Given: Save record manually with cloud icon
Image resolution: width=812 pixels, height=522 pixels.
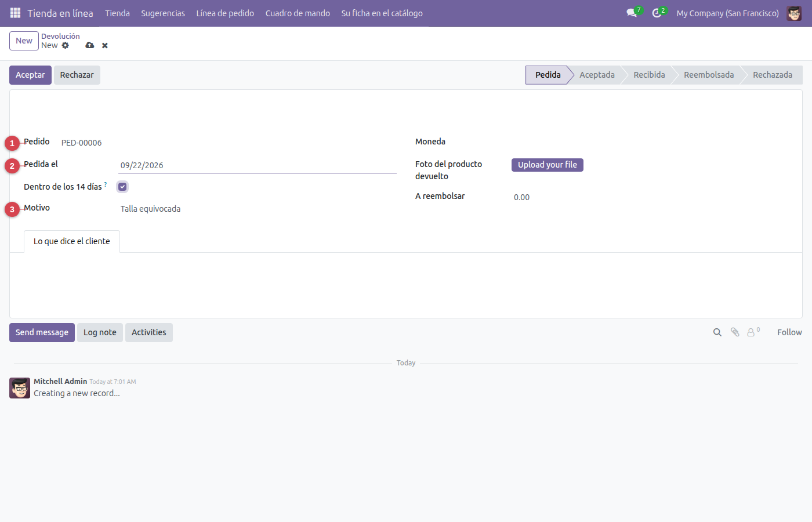Looking at the screenshot, I should (x=89, y=45).
